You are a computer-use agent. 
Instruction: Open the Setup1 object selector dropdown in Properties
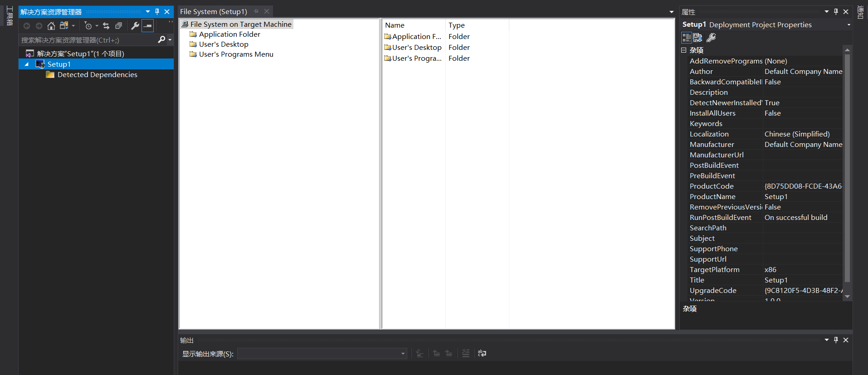click(848, 25)
